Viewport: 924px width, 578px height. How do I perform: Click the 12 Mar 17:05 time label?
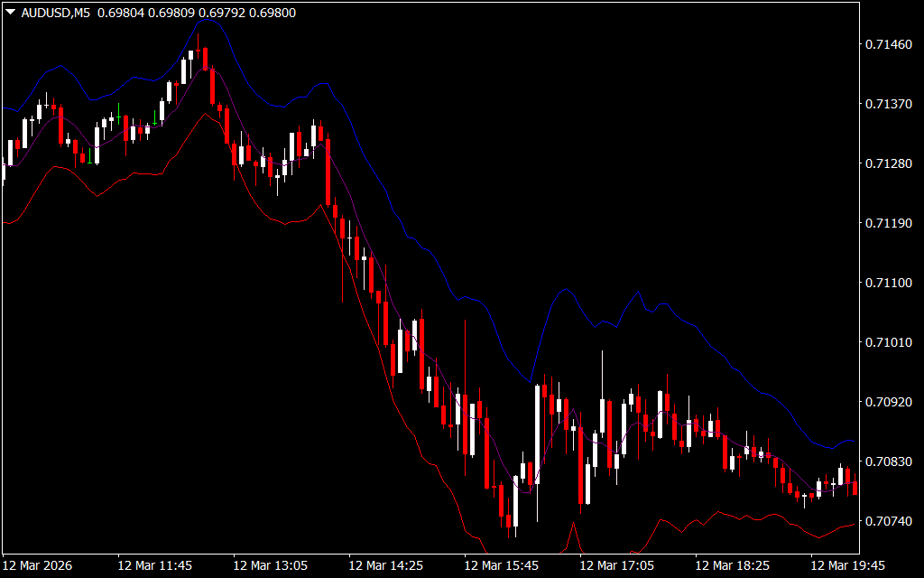click(x=616, y=565)
